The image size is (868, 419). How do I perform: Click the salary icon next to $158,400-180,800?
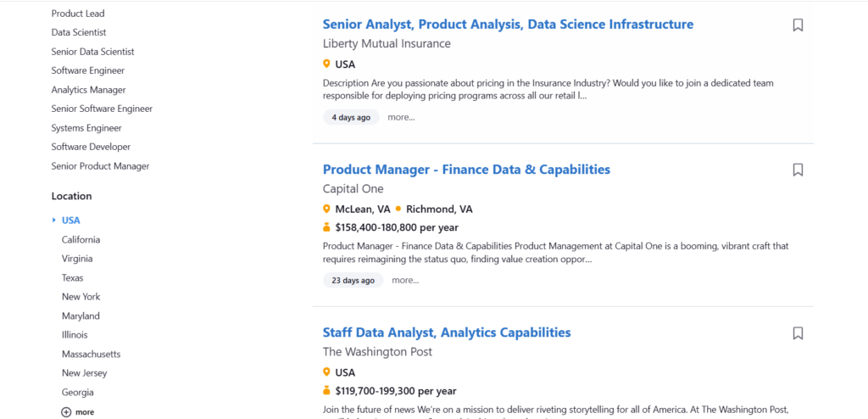(x=327, y=227)
